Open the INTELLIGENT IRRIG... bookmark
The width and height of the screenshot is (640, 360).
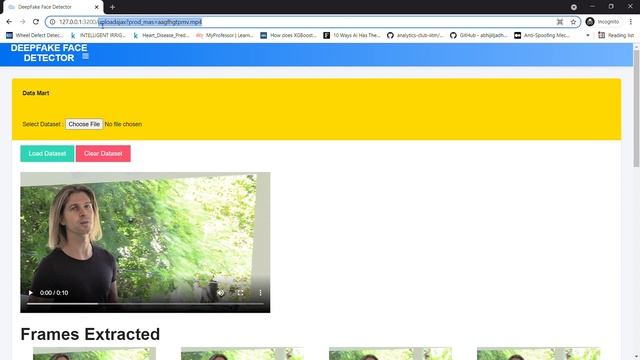[x=98, y=36]
